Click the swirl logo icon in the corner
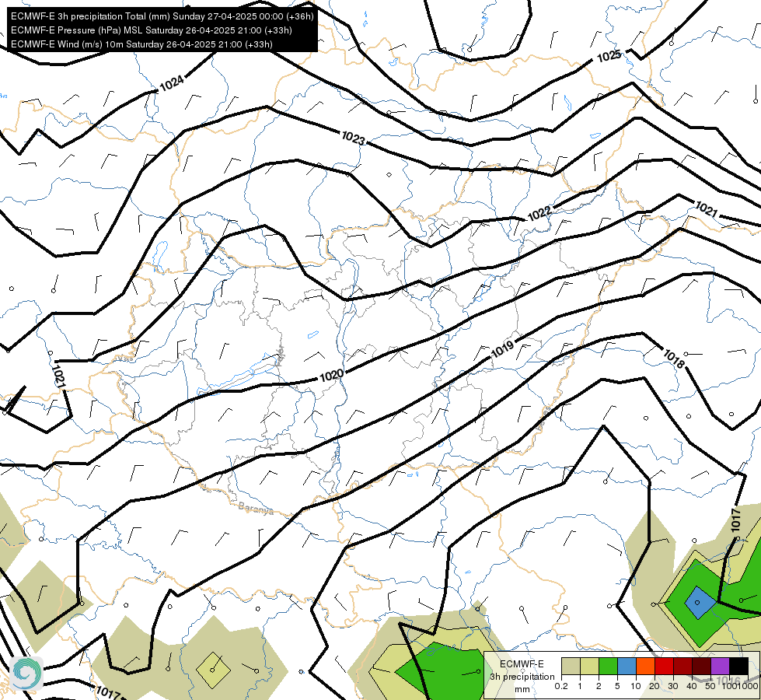 26,674
